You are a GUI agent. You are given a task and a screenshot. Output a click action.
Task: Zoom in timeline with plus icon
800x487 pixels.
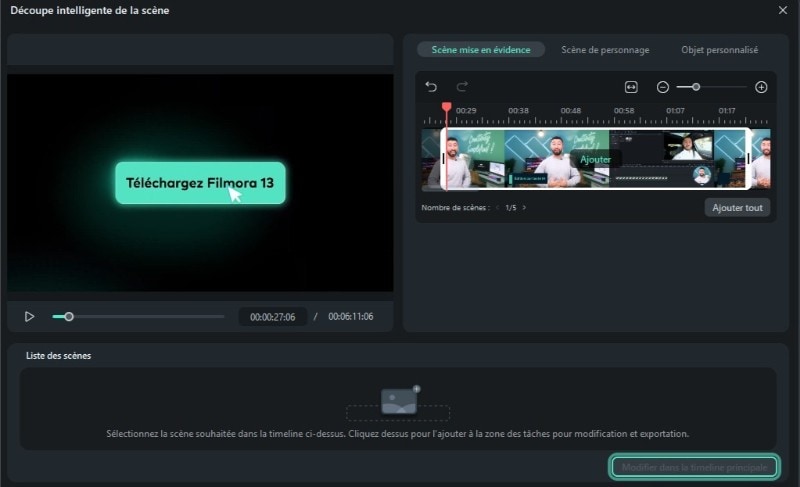[761, 87]
